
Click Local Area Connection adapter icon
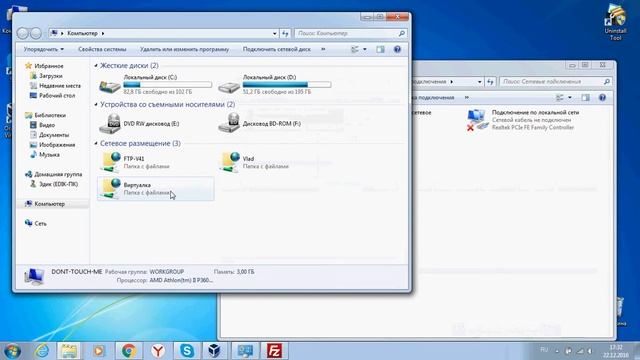[x=477, y=120]
